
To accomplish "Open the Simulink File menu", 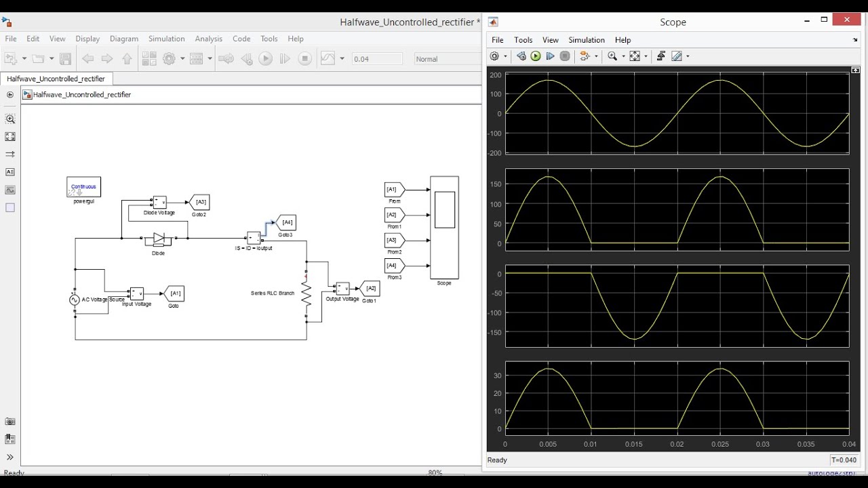I will tap(10, 39).
